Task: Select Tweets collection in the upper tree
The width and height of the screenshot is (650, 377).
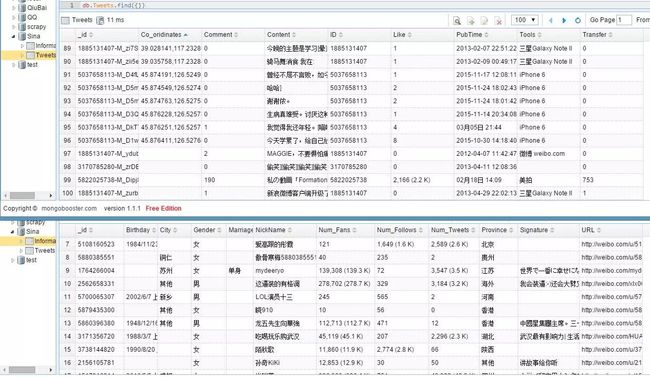Action: tap(46, 55)
